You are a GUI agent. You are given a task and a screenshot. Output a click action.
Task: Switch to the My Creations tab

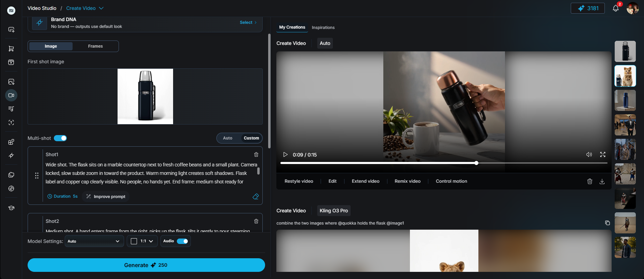(x=292, y=27)
